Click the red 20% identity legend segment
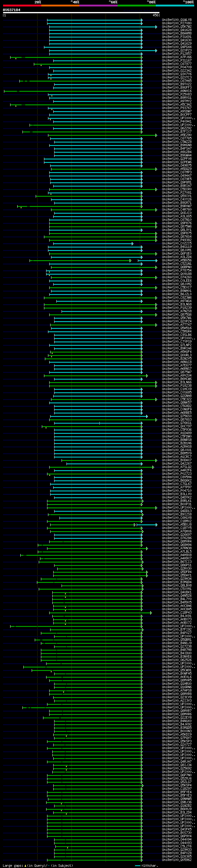 coord(22,6)
